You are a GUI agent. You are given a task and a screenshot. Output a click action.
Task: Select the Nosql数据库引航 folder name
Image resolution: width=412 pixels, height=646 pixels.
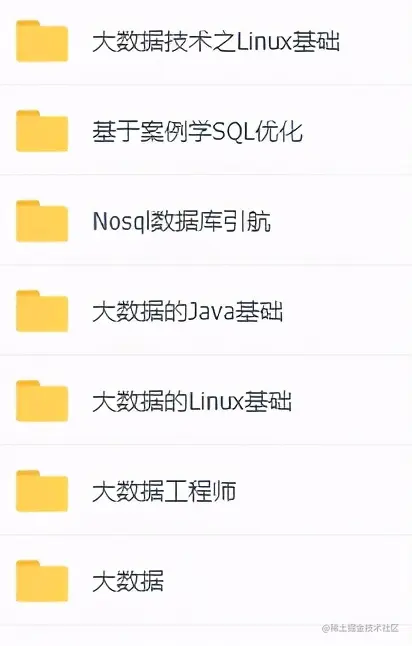(182, 222)
